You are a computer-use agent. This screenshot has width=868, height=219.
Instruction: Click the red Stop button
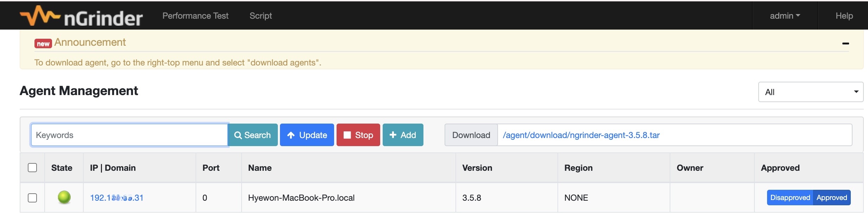[x=358, y=135]
